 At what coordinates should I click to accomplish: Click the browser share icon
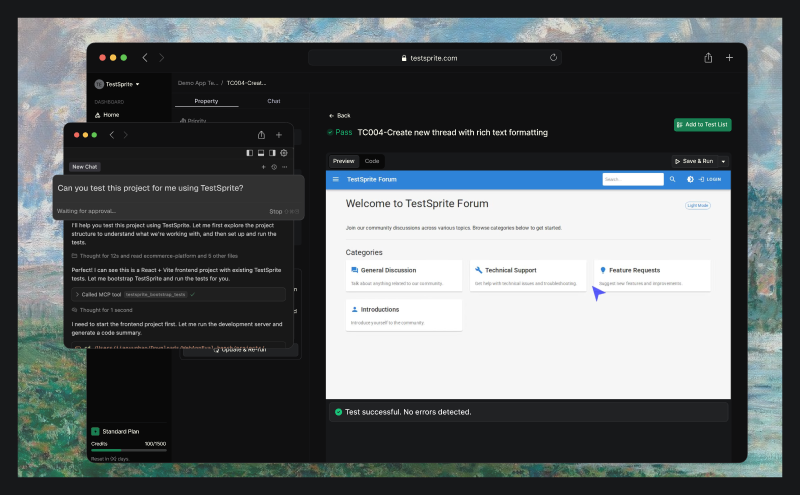pos(708,58)
